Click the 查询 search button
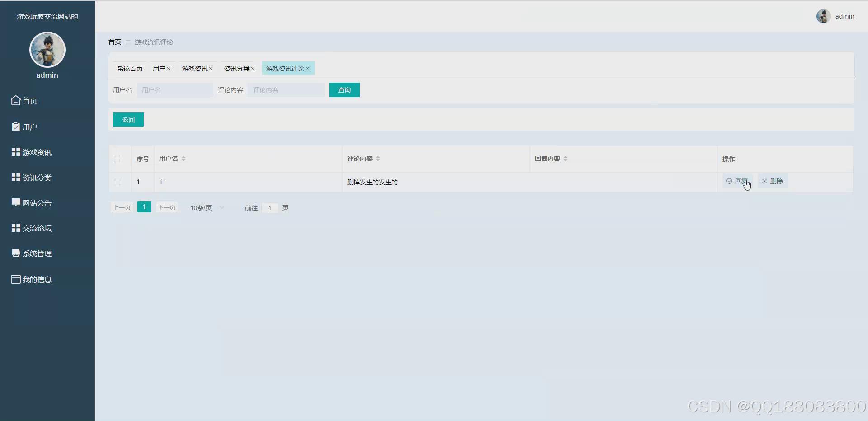The width and height of the screenshot is (868, 421). point(344,90)
